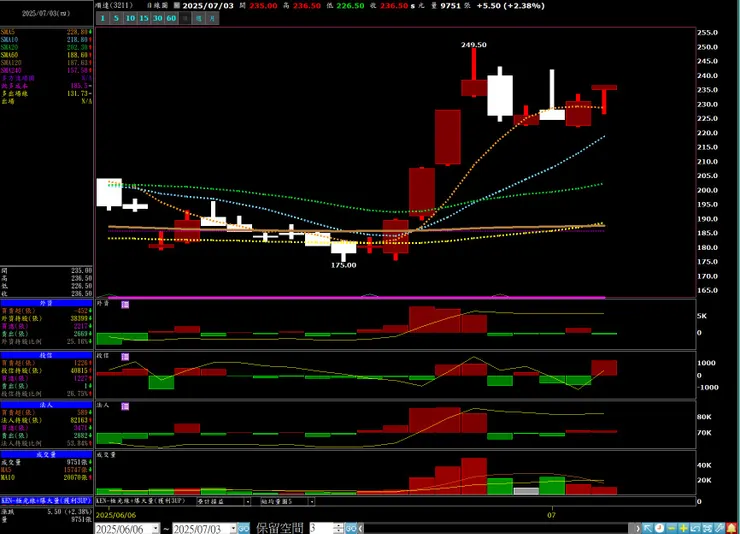Click the cursor arrow tool icon
The width and height of the screenshot is (740, 534).
pyautogui.click(x=648, y=528)
